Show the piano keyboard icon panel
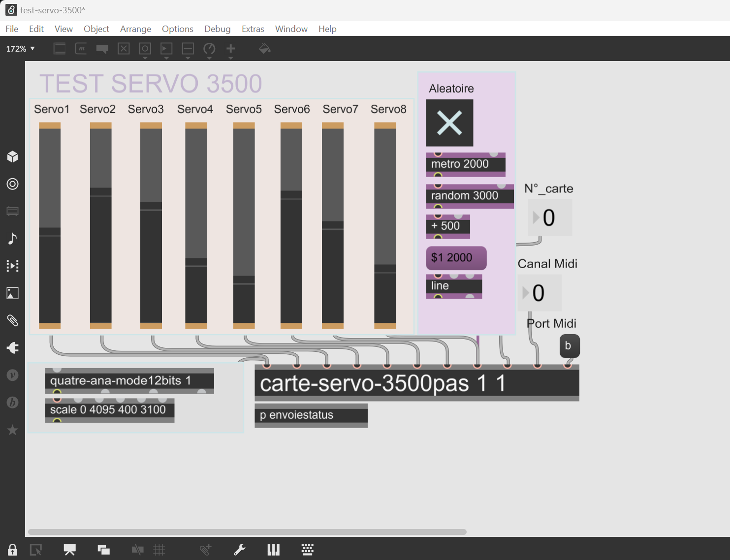Image resolution: width=730 pixels, height=560 pixels. point(274,550)
